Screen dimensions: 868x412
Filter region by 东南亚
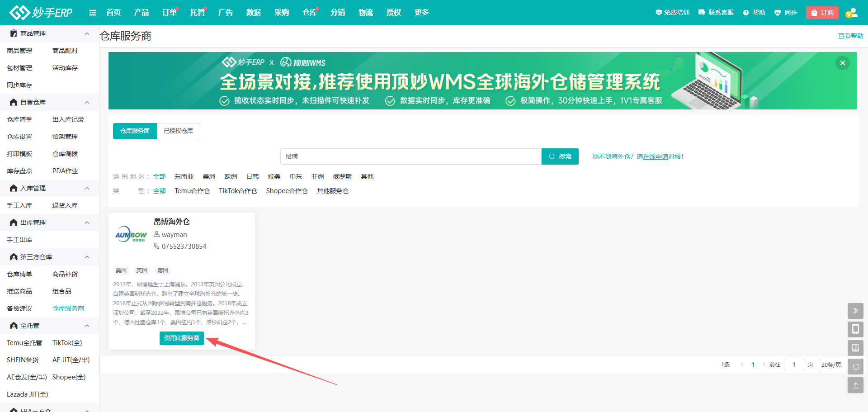click(x=184, y=176)
